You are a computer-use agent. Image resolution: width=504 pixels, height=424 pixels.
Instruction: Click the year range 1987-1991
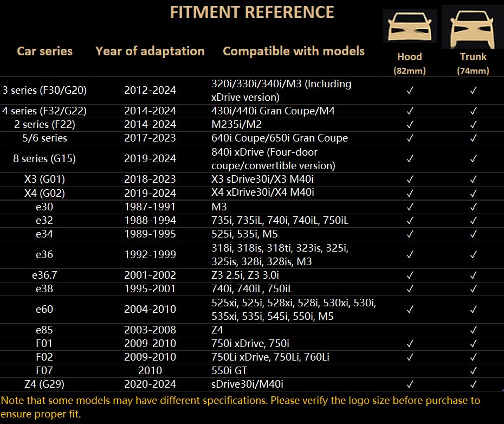point(150,207)
